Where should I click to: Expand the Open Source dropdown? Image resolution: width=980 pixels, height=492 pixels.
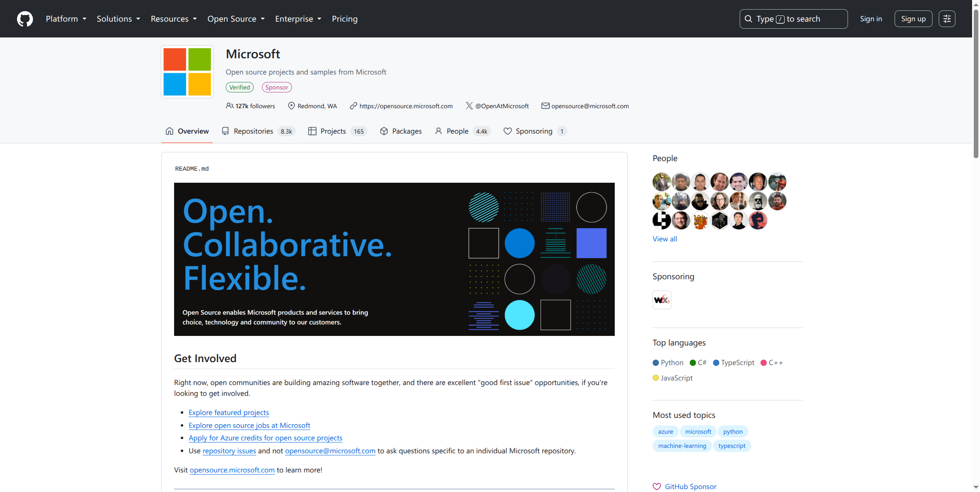tap(236, 19)
